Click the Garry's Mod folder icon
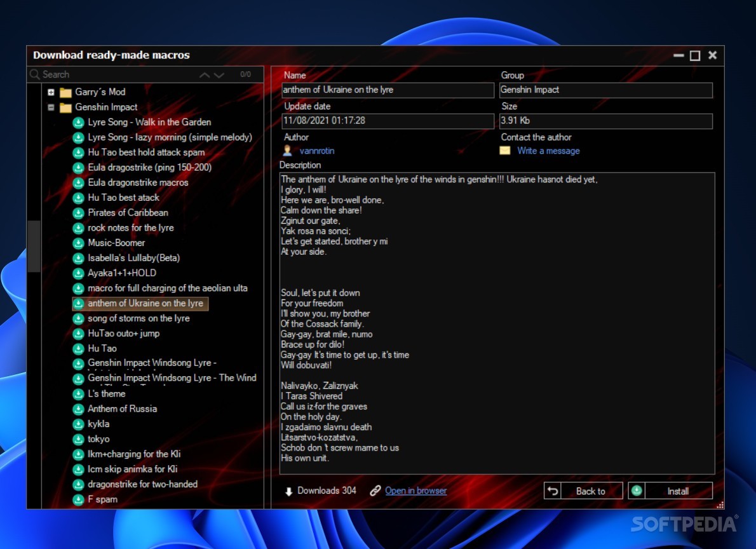Screen dimensions: 756x549 tap(65, 92)
